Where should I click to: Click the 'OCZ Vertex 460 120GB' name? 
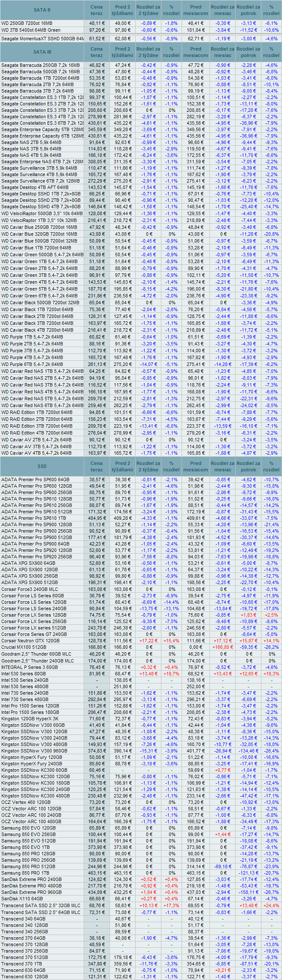(26, 802)
